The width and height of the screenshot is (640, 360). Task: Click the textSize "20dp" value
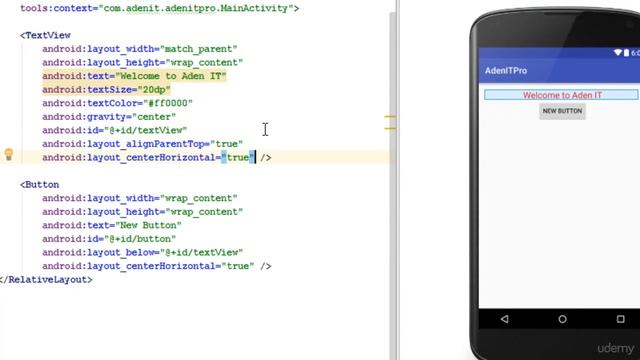click(154, 89)
